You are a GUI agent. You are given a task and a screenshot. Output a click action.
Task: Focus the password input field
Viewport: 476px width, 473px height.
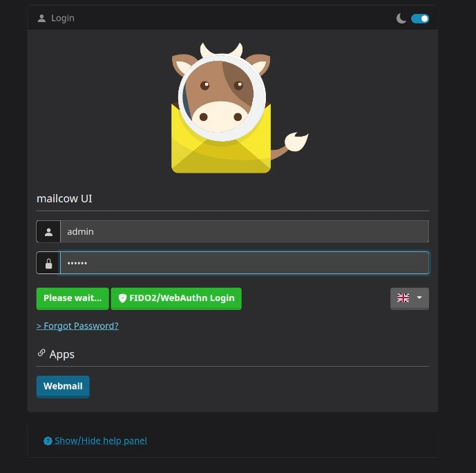pos(245,263)
